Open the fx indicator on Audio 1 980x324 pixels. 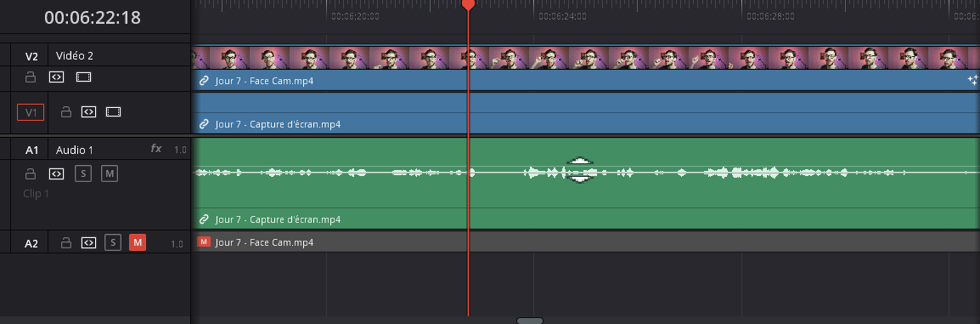[156, 148]
